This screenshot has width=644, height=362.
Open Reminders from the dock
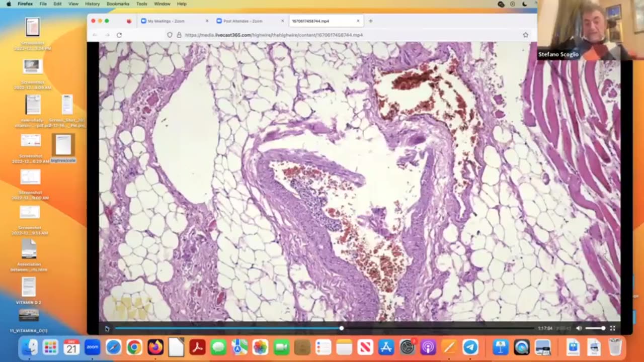point(323,347)
